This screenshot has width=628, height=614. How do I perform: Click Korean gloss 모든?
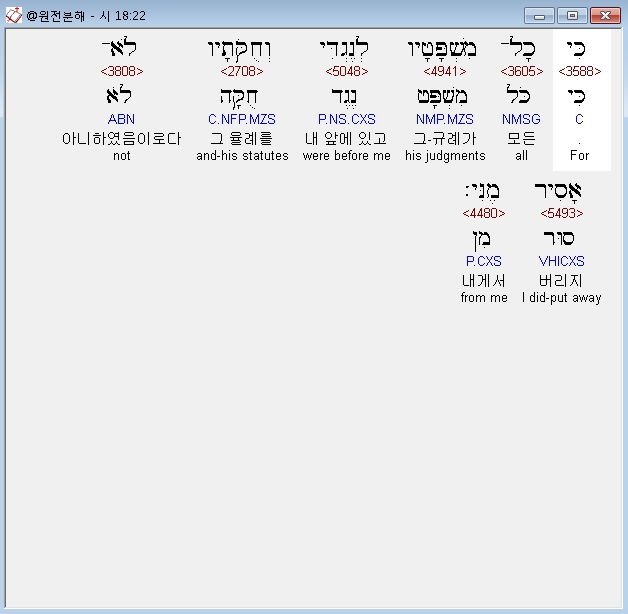(x=521, y=139)
